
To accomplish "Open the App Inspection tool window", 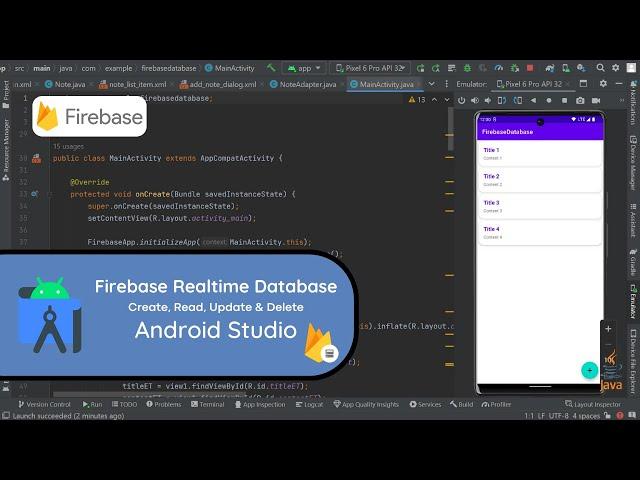I will (260, 404).
